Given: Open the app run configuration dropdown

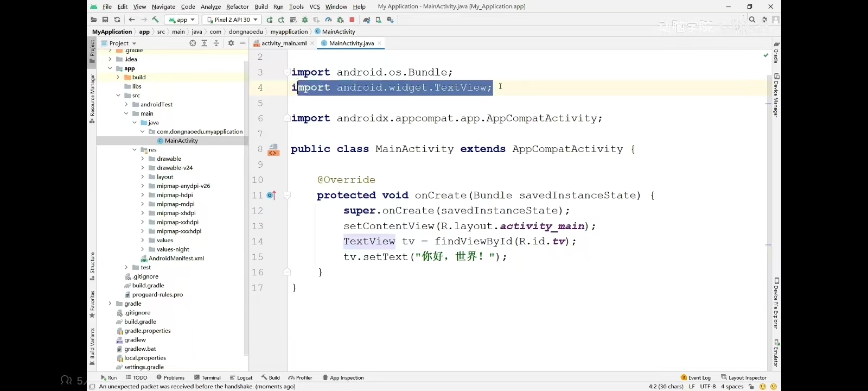Looking at the screenshot, I should click(181, 20).
